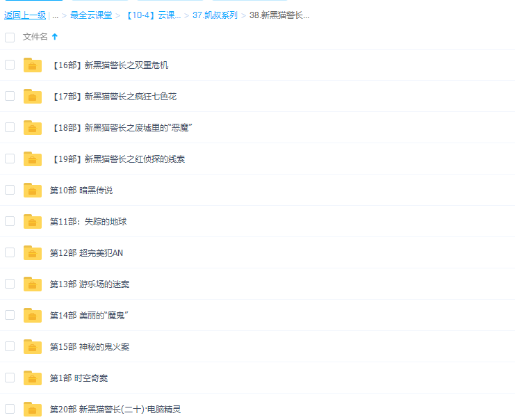
Task: Click folder icon for 第10部 暗黑传说
Action: 32,191
